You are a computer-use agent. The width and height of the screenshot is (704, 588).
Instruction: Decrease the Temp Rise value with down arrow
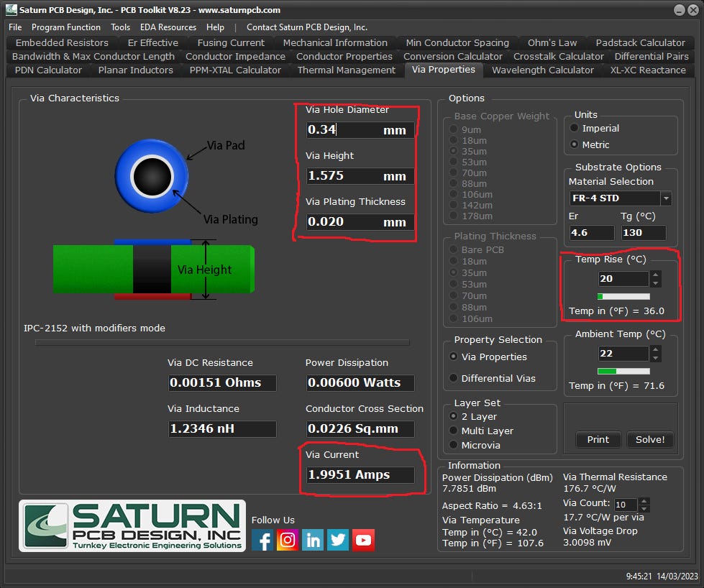(x=656, y=282)
